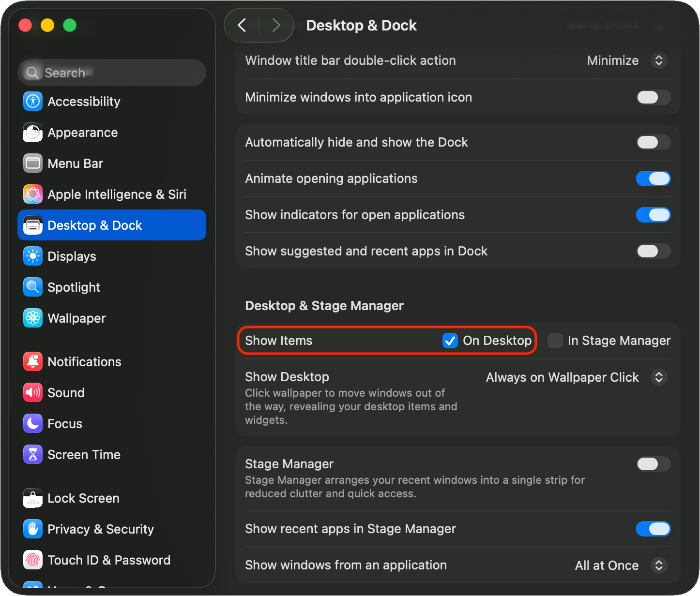Open Apple Intelligence & Siri icon
700x596 pixels.
pos(33,194)
